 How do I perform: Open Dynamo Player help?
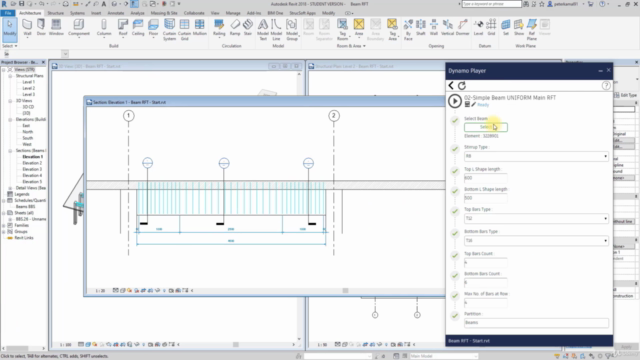tap(606, 85)
